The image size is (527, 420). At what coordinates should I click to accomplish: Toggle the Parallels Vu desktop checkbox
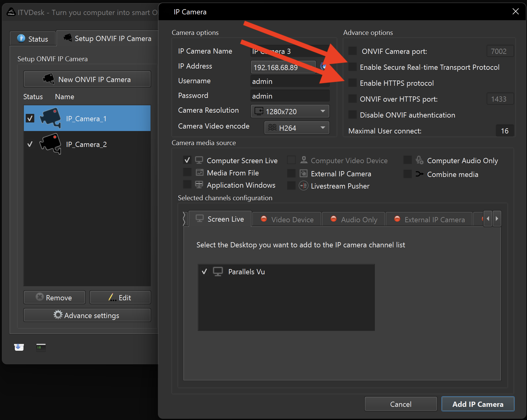coord(204,271)
